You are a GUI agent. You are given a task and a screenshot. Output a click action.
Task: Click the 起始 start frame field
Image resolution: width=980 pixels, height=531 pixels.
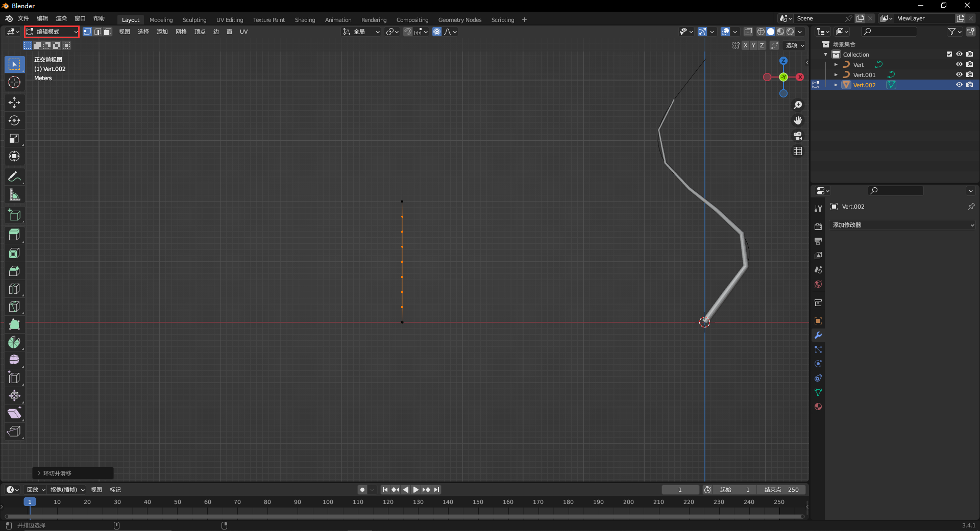pyautogui.click(x=735, y=490)
